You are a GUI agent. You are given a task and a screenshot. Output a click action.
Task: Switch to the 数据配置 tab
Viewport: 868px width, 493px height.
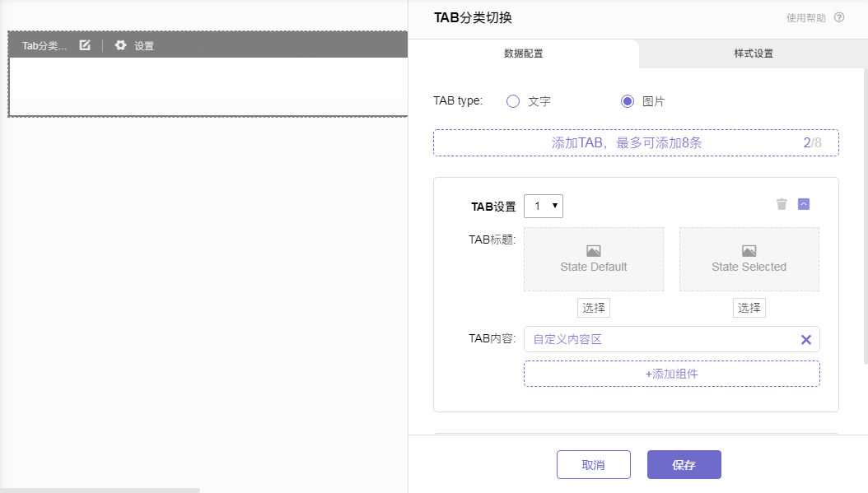[x=523, y=53]
